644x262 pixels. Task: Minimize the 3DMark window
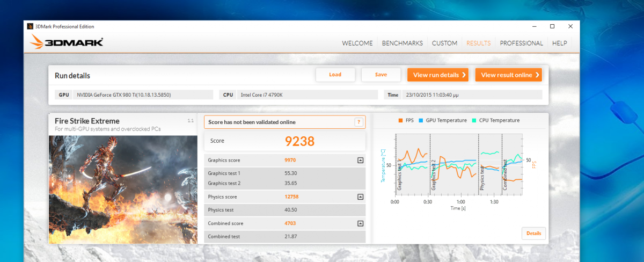tap(534, 26)
